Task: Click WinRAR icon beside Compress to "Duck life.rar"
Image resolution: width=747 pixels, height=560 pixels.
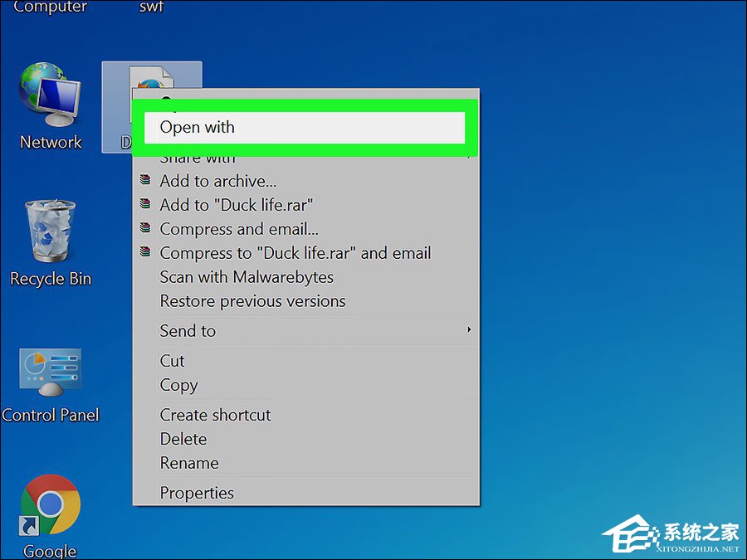Action: click(x=145, y=251)
